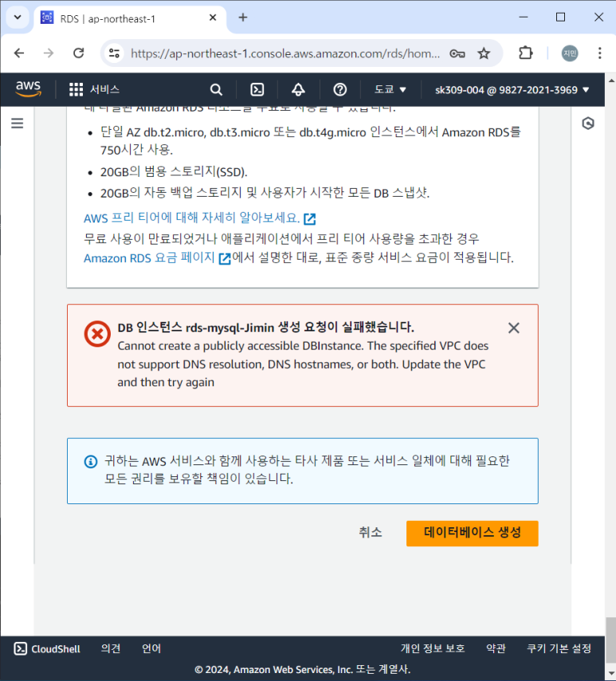Open the right side panel hexagon icon

coord(588,123)
